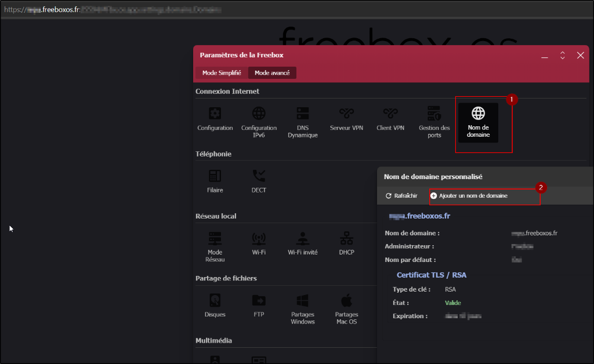
Task: Click the Certificat TLS / RSA heading
Action: point(432,275)
